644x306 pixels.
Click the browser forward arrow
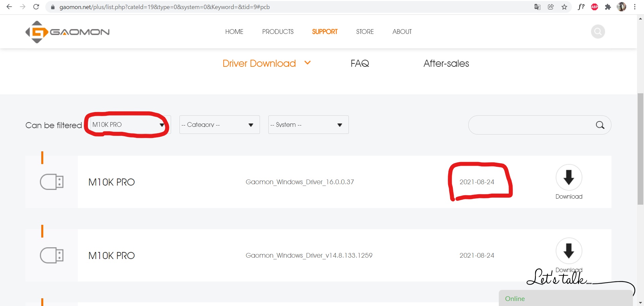point(22,7)
